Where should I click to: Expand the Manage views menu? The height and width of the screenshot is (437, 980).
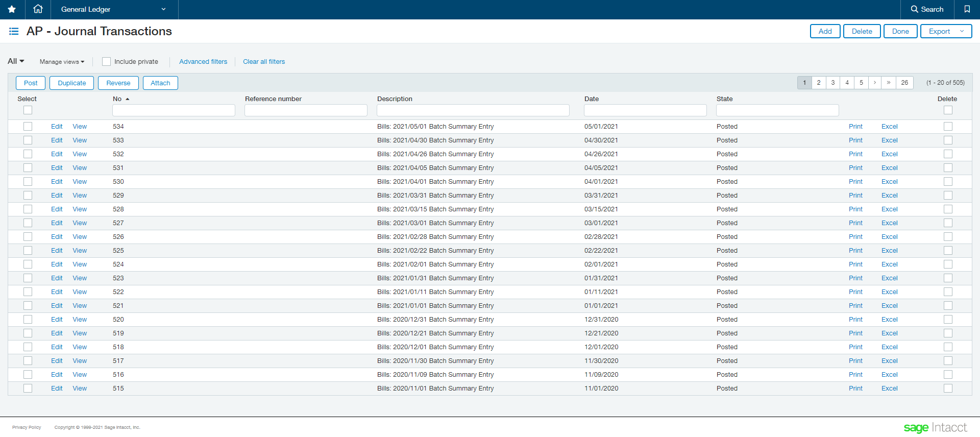tap(62, 62)
